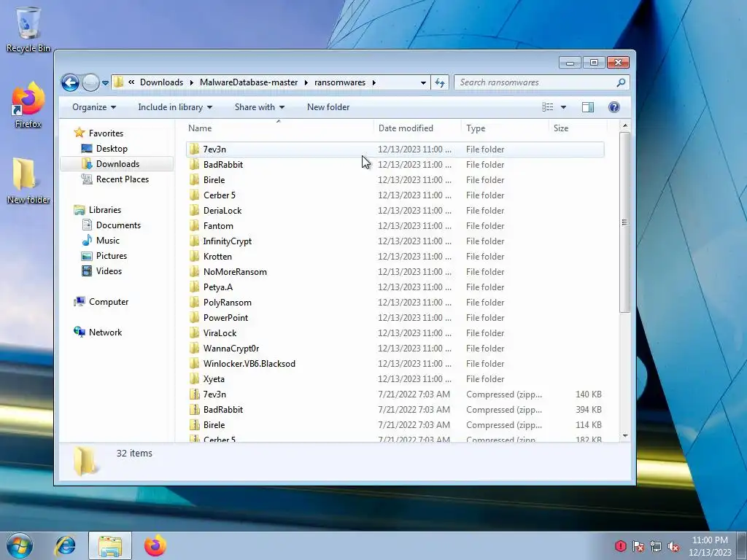747x560 pixels.
Task: Select the Petya.A folder icon
Action: 194,287
